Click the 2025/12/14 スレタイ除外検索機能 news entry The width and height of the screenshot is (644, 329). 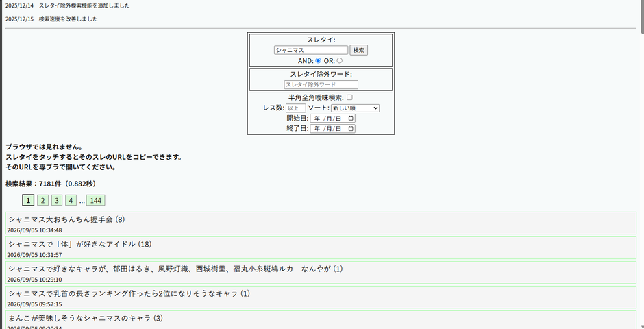[x=67, y=5]
